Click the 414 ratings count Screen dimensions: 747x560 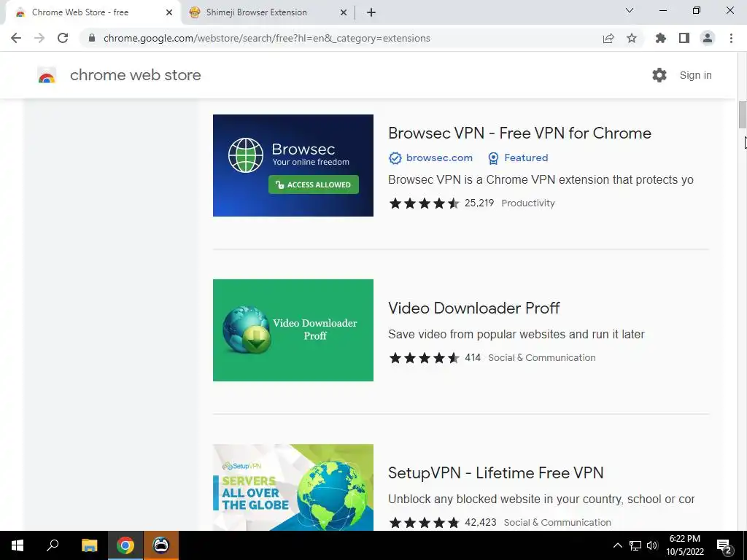point(473,357)
